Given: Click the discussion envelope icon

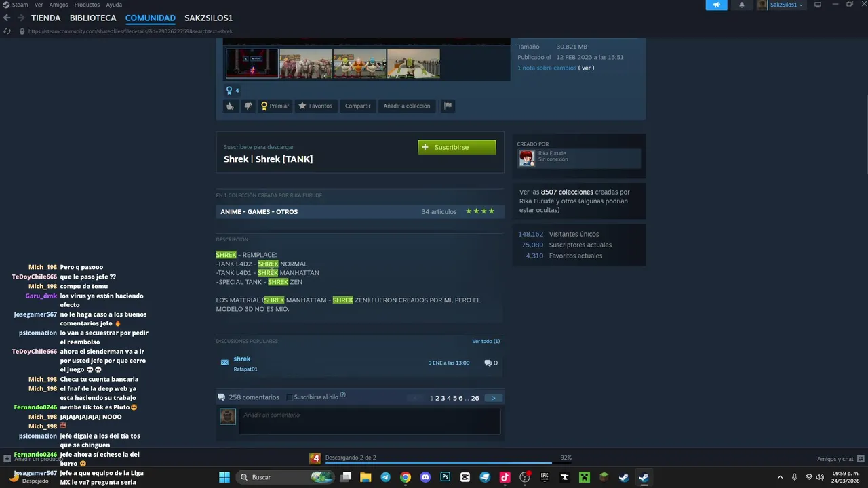Looking at the screenshot, I should click(x=224, y=363).
